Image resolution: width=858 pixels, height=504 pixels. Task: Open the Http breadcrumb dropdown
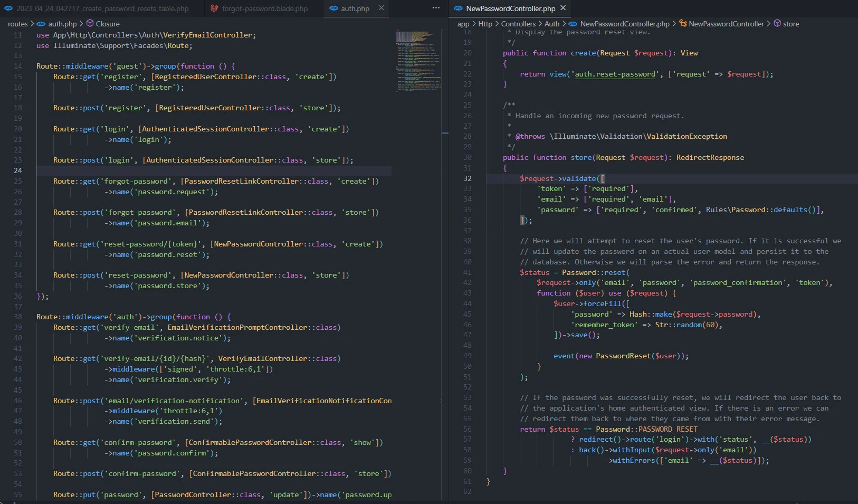coord(486,24)
